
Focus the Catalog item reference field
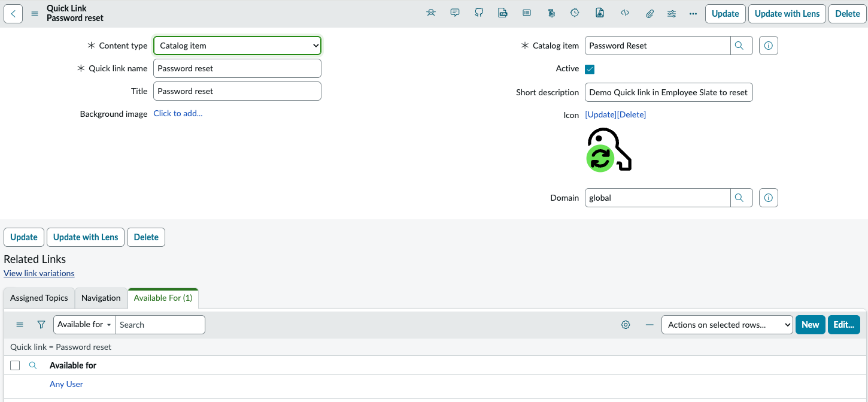(658, 46)
